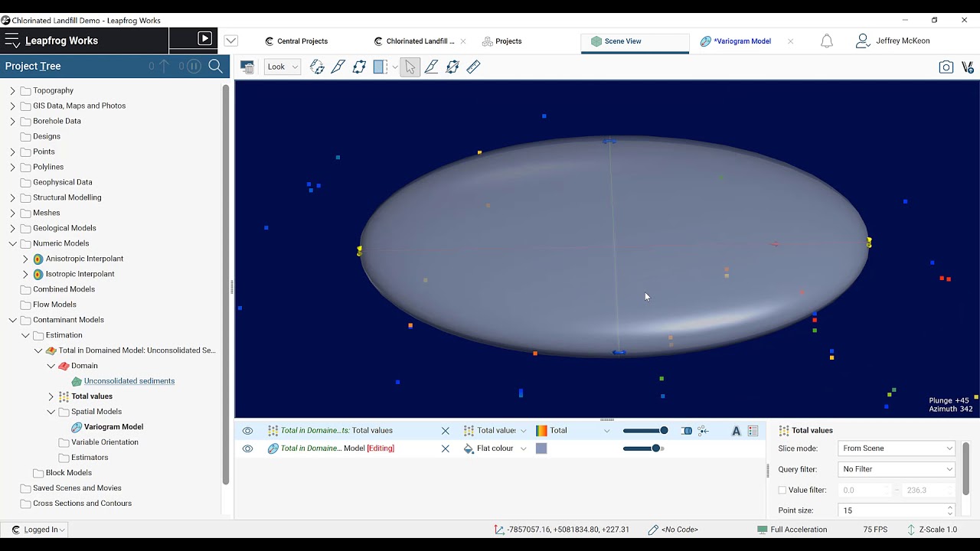Select the Estimators folder
The height and width of the screenshot is (551, 980).
point(90,458)
